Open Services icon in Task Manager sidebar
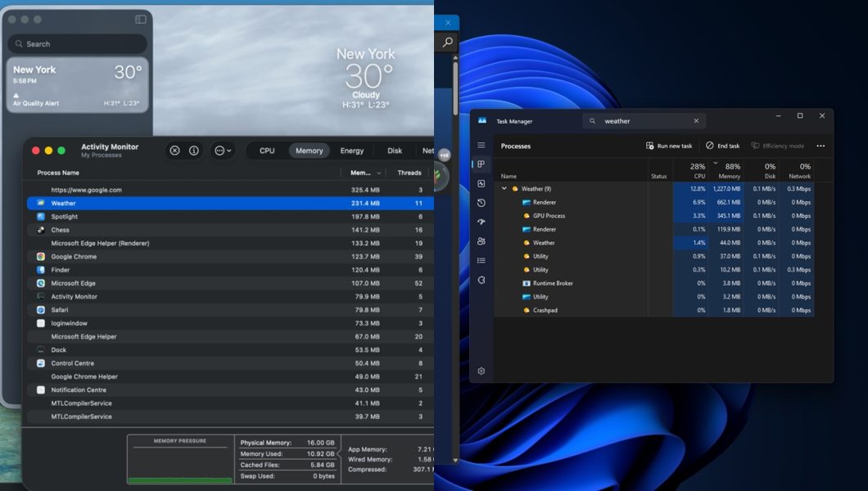 tap(481, 280)
